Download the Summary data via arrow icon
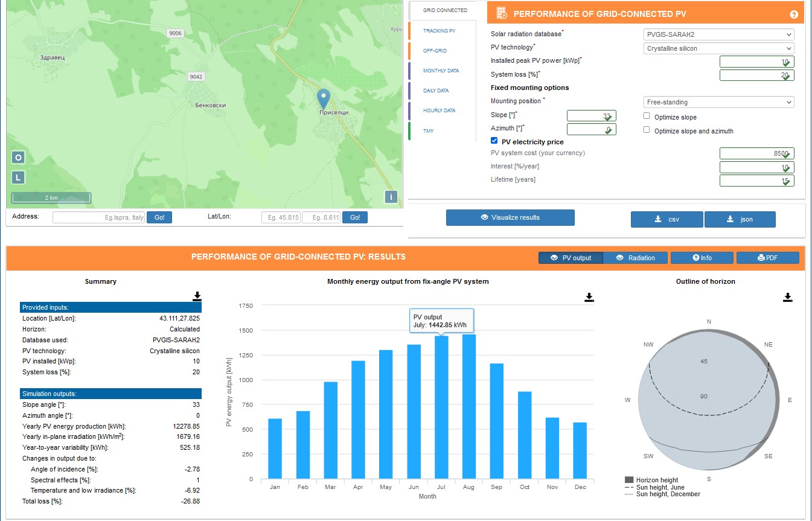Screen dimensions: 812x521 tap(197, 296)
